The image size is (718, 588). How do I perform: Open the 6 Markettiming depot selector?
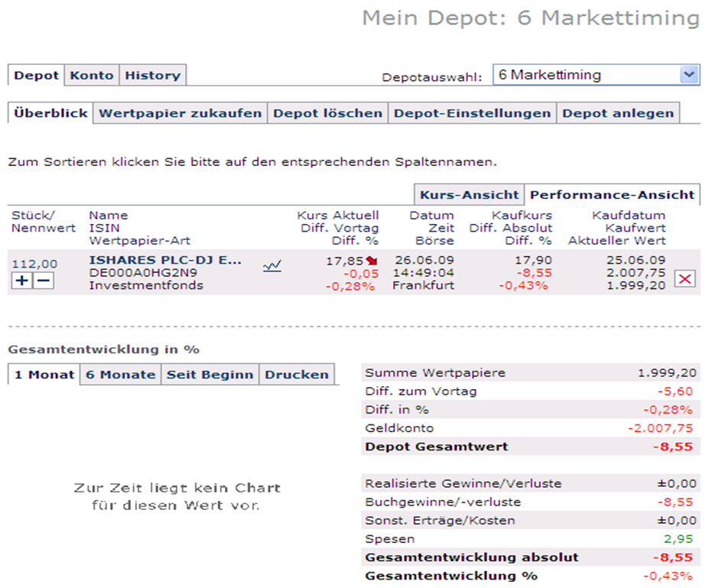[596, 75]
